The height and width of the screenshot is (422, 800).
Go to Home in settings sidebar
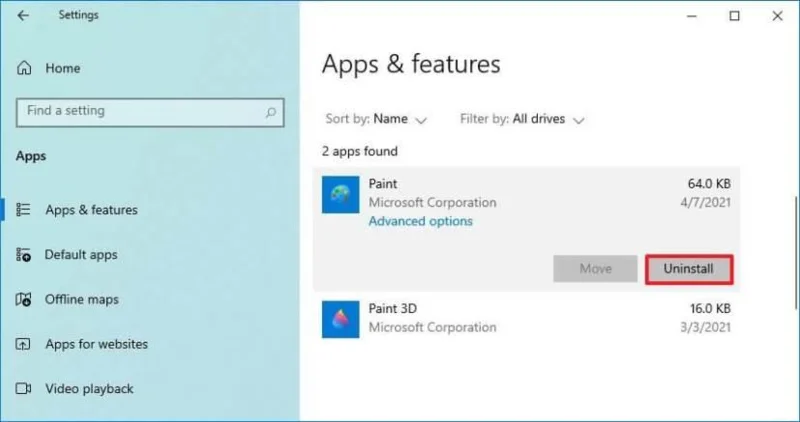click(63, 68)
